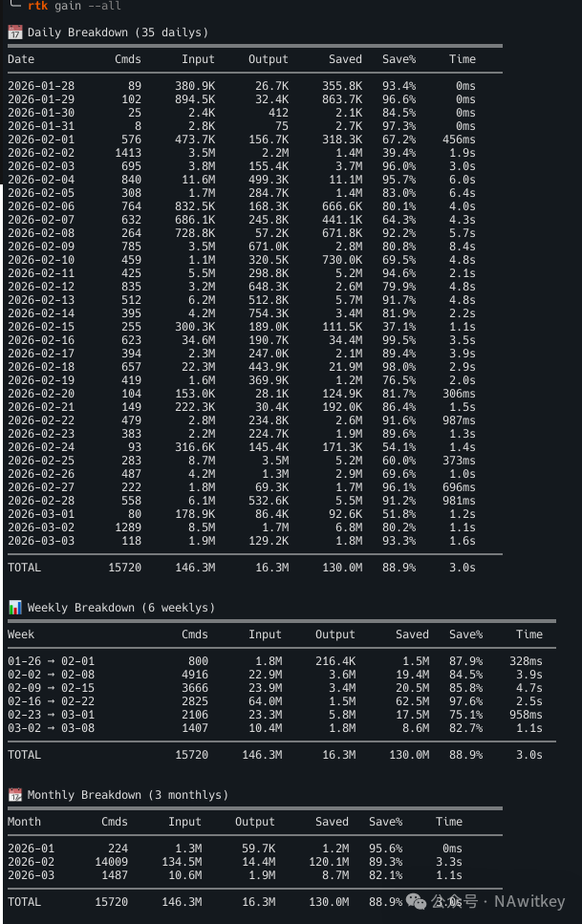Select the "Monthly Breakdown (3 monthlys)" heading

click(x=128, y=795)
